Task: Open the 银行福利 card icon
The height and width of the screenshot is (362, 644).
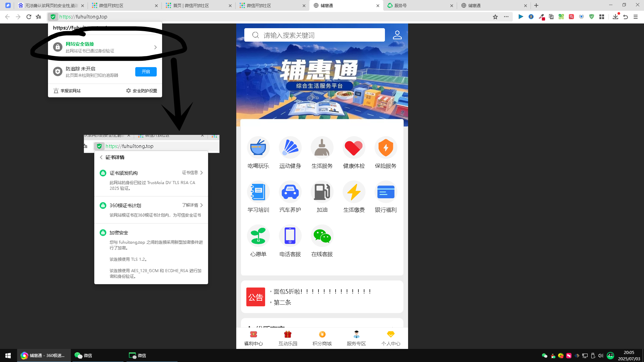Action: point(386,192)
